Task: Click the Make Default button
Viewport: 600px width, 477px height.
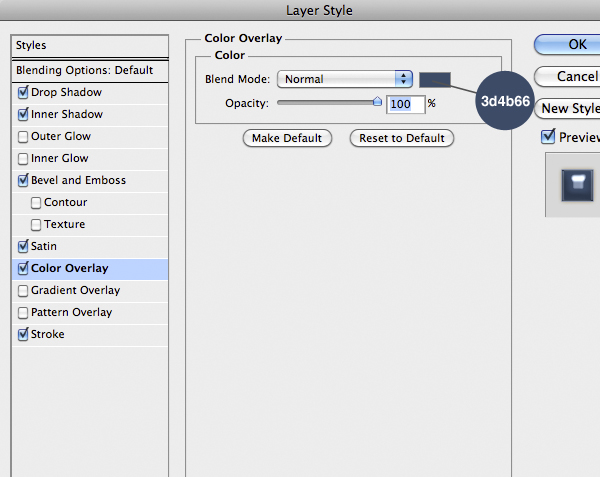Action: point(288,138)
